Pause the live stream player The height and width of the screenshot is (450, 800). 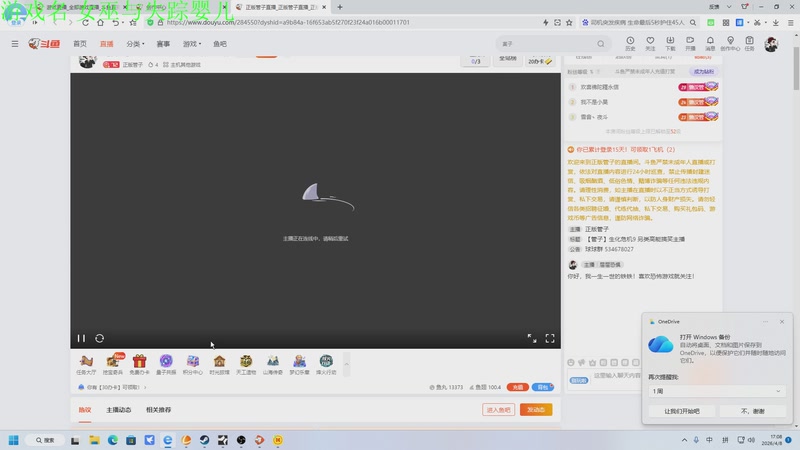coord(81,338)
